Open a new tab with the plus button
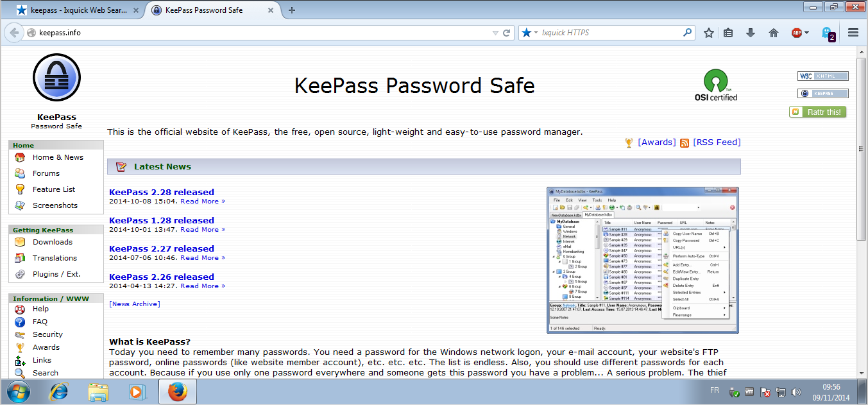Screen dimensions: 868x405 [x=292, y=10]
